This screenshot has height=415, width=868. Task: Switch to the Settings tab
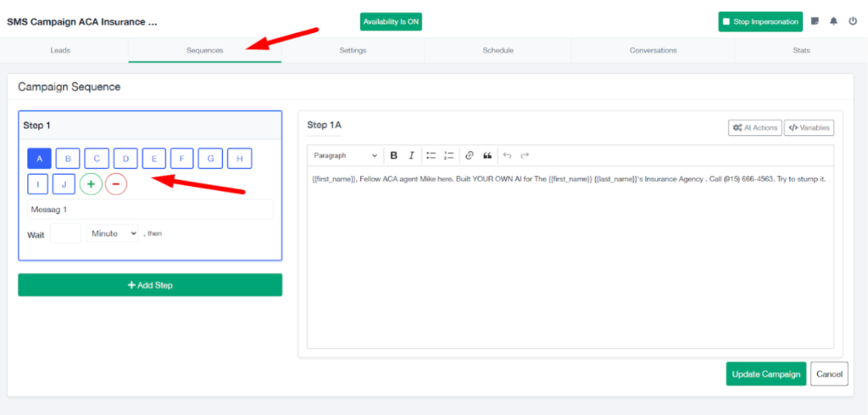(x=353, y=51)
